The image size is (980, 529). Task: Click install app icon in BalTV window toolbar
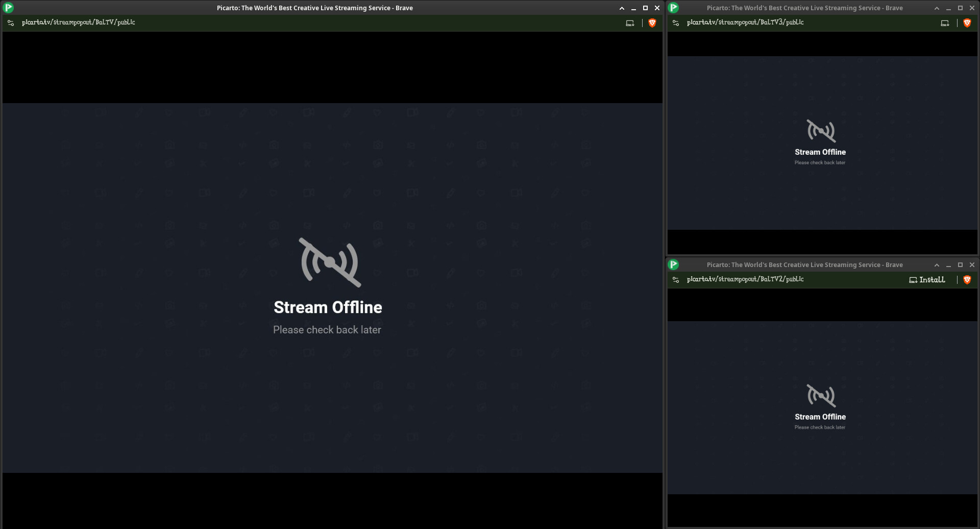(x=630, y=23)
